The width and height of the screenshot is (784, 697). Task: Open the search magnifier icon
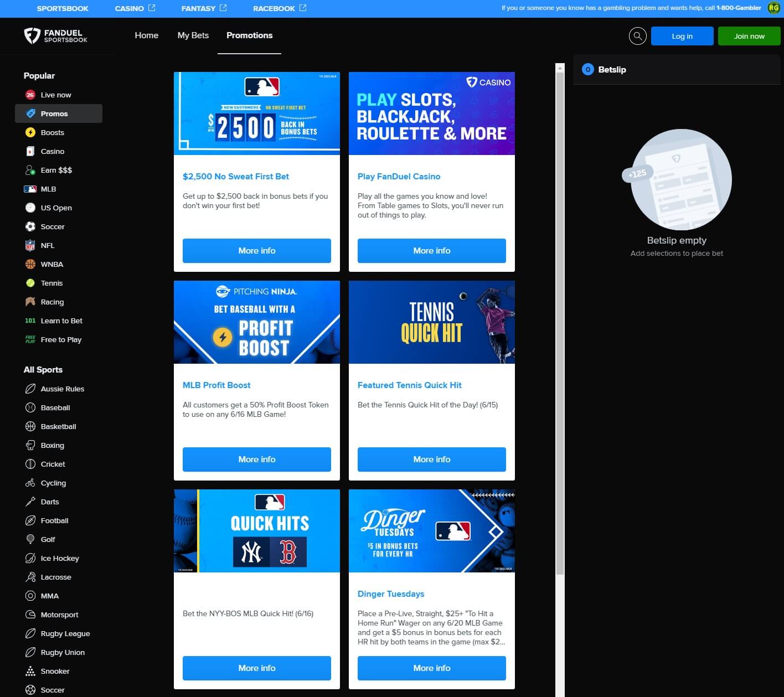pos(637,36)
